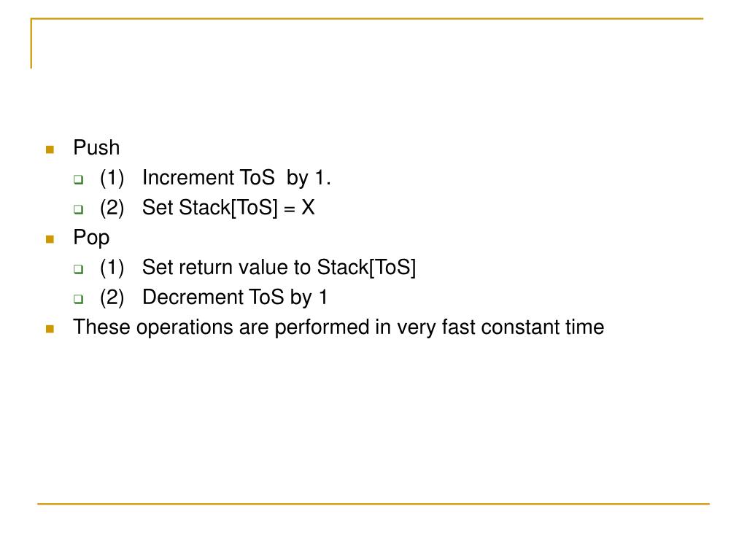This screenshot has height=560, width=747.
Task: Select the Pop heading text
Action: [91, 238]
